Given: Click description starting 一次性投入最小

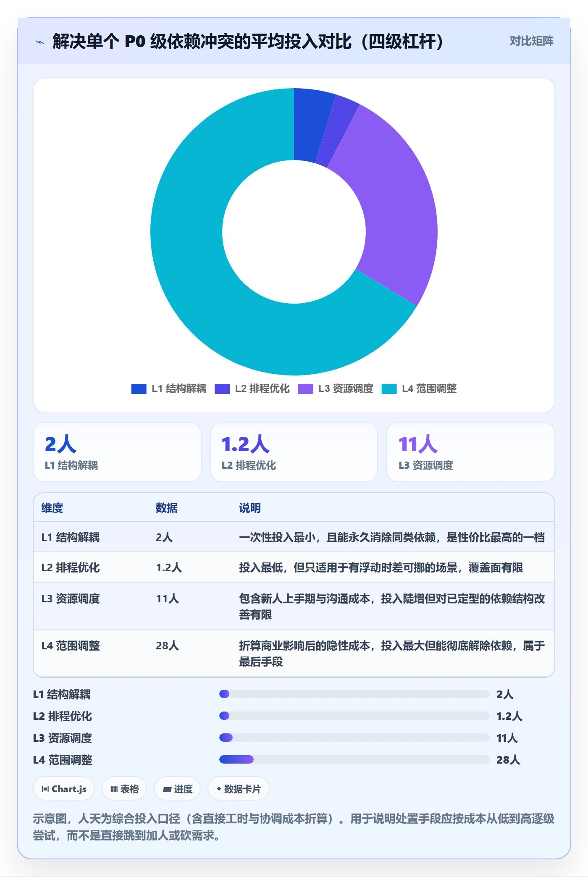Looking at the screenshot, I should pos(392,537).
